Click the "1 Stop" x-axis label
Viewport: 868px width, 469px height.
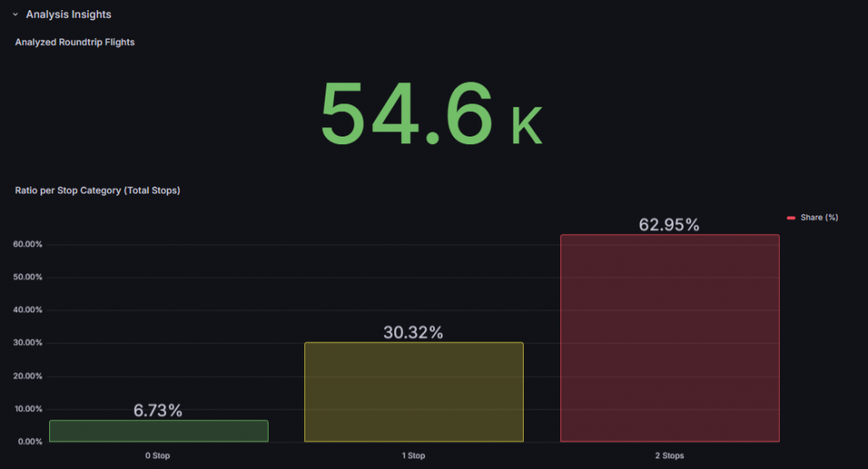pos(414,455)
